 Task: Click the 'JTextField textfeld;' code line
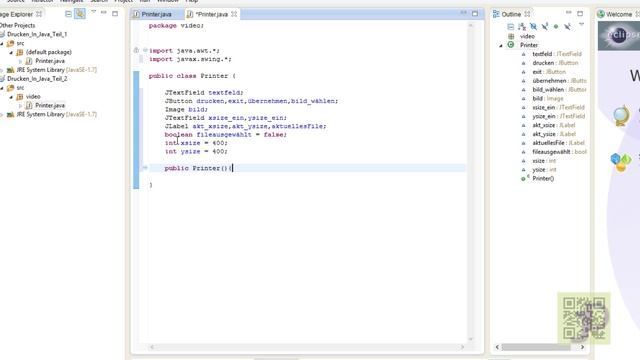pos(204,93)
